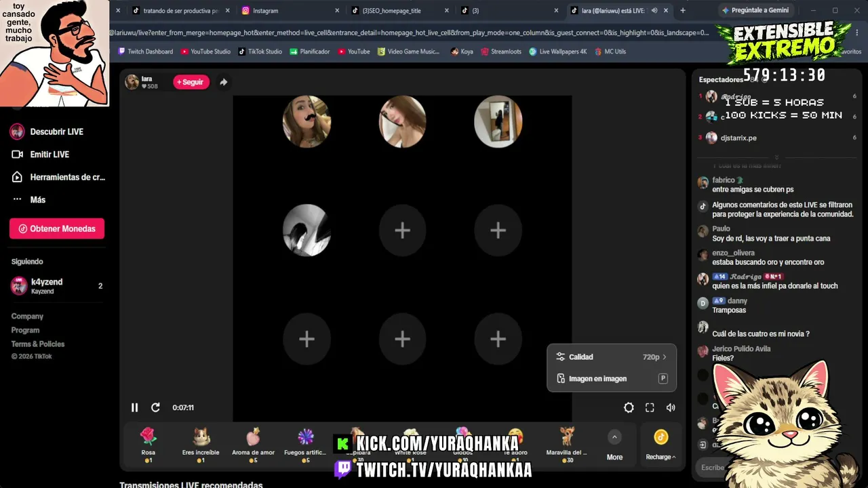The height and width of the screenshot is (488, 868).
Task: Send the Maravilla del... gift
Action: 566,445
